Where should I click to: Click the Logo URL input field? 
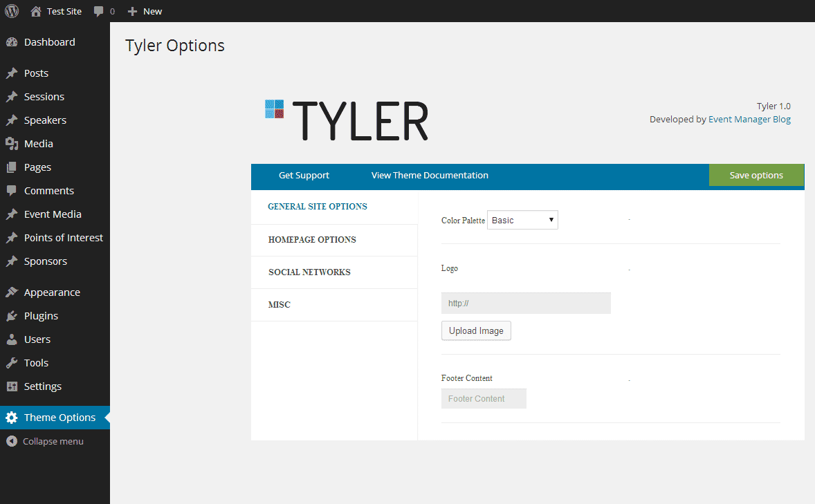(526, 304)
